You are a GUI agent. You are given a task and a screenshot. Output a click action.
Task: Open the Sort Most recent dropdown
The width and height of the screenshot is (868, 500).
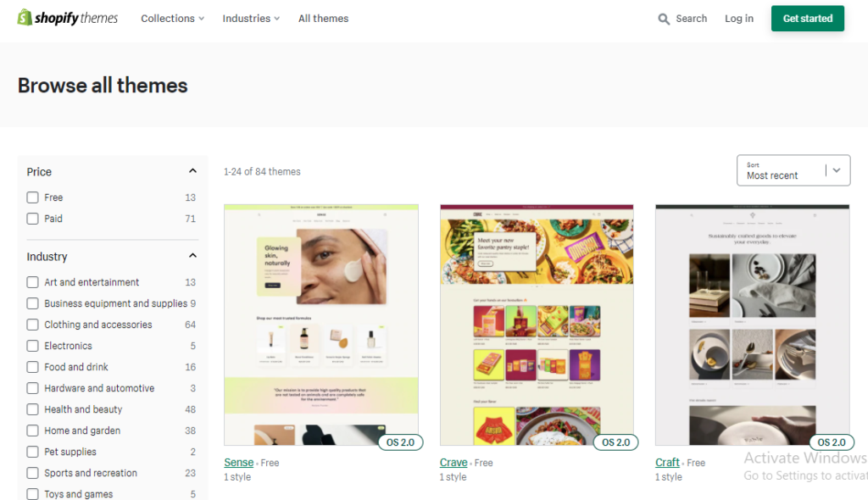click(x=793, y=170)
